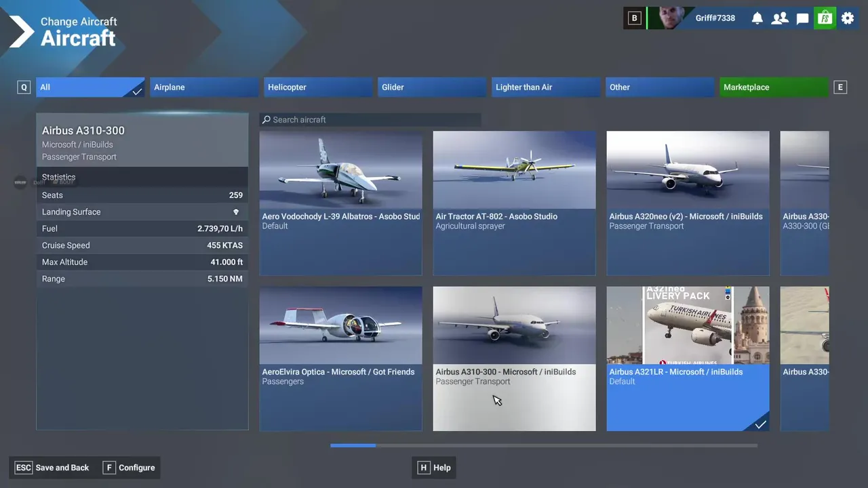Click Cruise Speed 455 KTAS row

[x=142, y=245]
